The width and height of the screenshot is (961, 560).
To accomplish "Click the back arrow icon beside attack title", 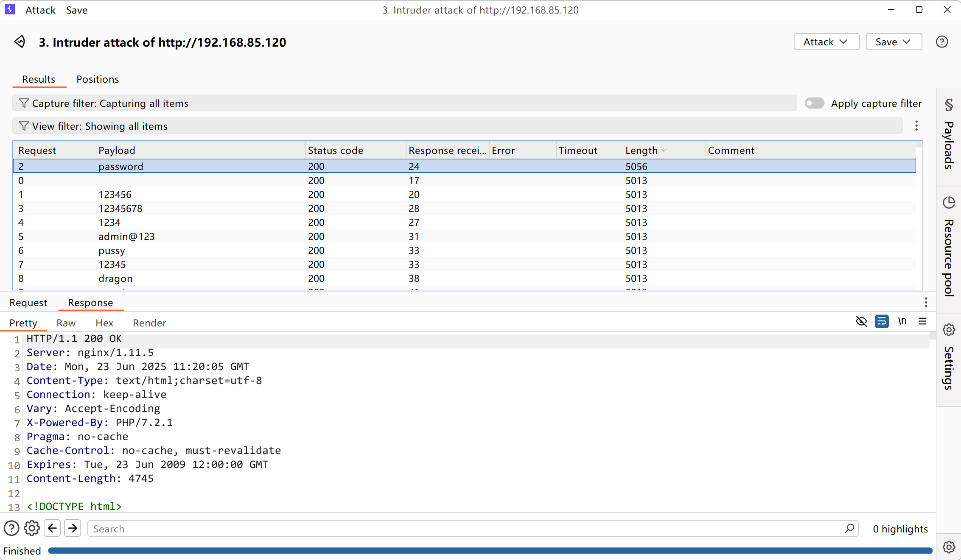I will point(20,42).
